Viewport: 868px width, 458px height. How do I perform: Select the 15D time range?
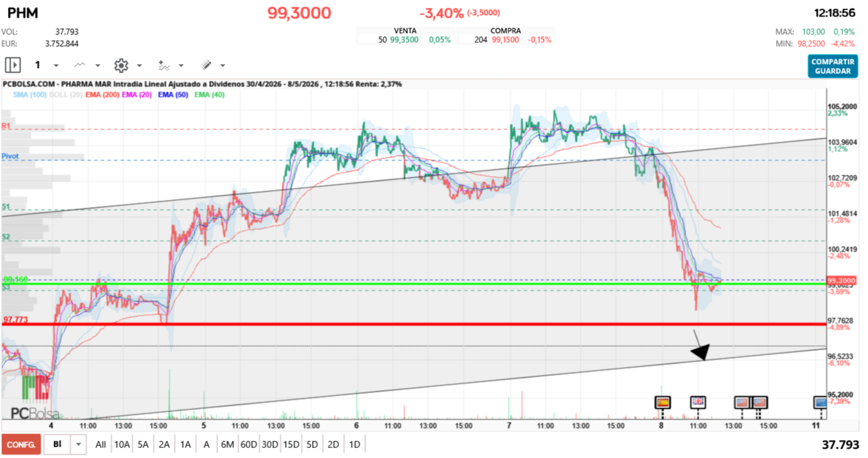(x=291, y=445)
